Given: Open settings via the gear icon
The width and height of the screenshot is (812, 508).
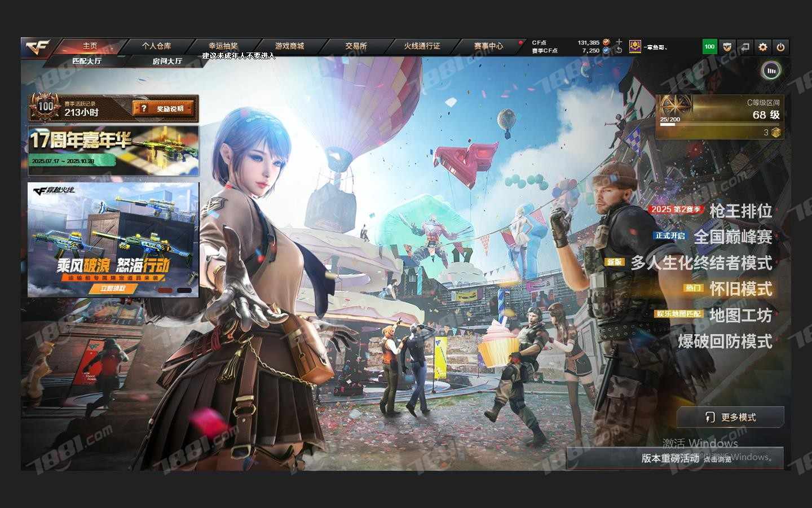Looking at the screenshot, I should coord(763,47).
